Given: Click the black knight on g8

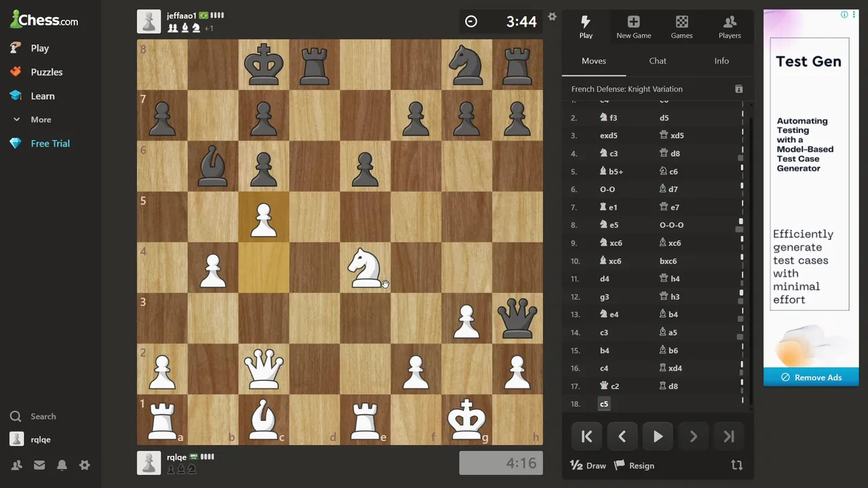Looking at the screenshot, I should [467, 64].
